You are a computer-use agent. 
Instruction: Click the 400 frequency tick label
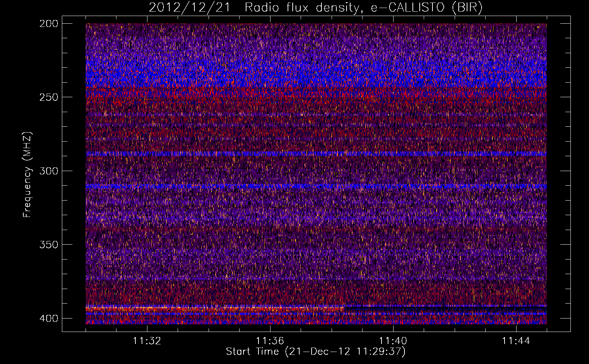48,318
